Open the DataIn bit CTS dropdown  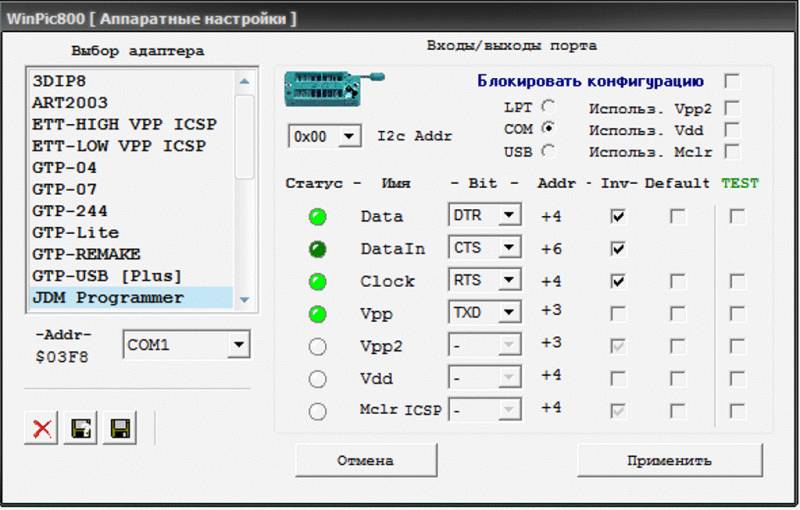pyautogui.click(x=509, y=247)
